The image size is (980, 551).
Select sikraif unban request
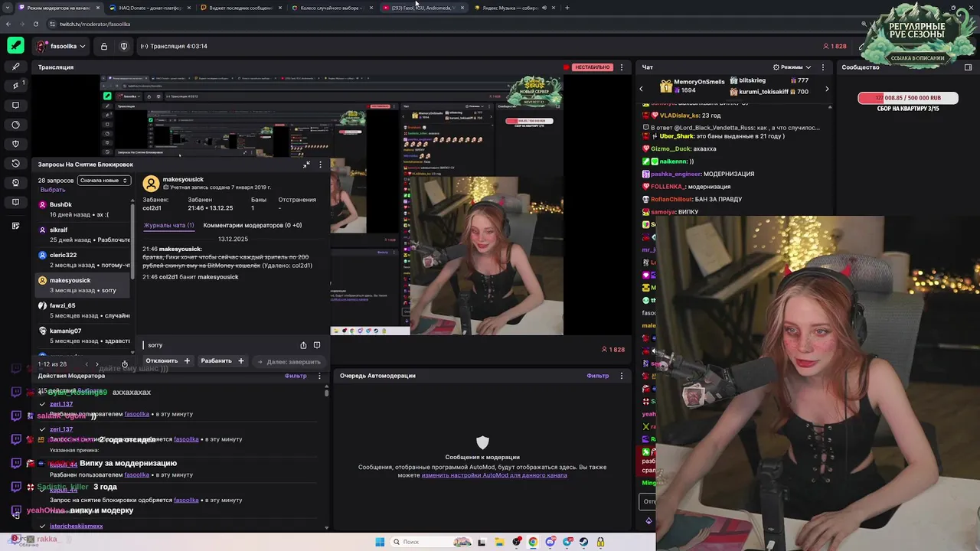coord(83,234)
